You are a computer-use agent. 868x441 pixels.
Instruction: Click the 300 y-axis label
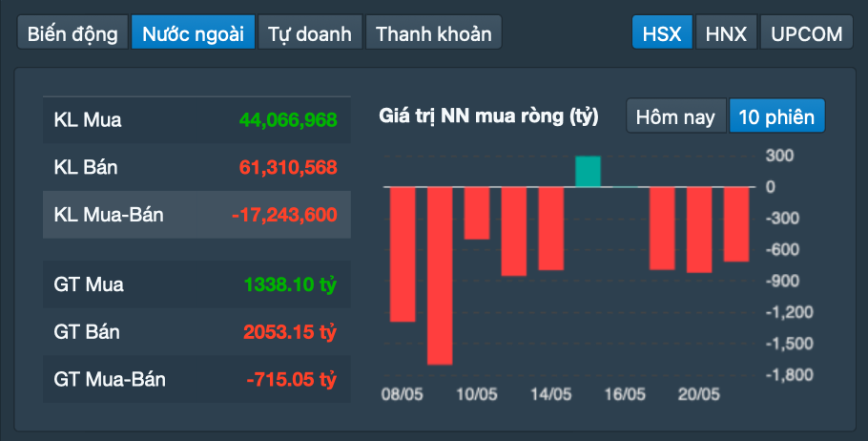tap(780, 156)
